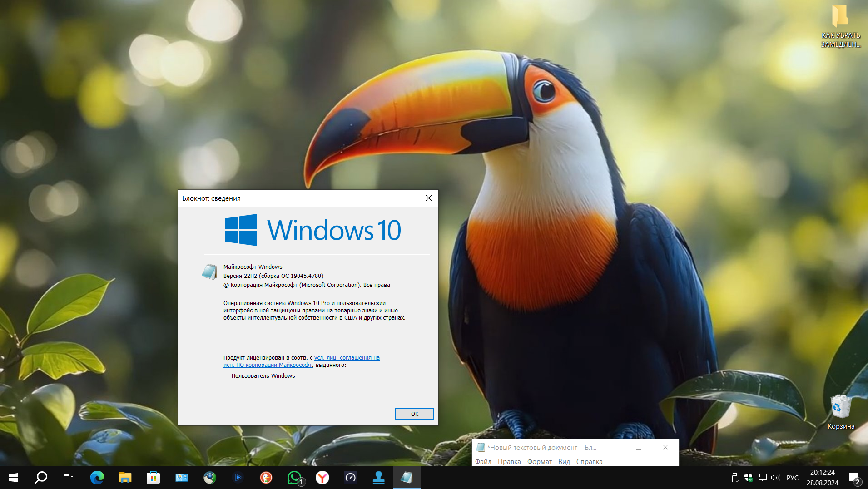
Task: Open the volume control speaker slider
Action: coord(775,478)
